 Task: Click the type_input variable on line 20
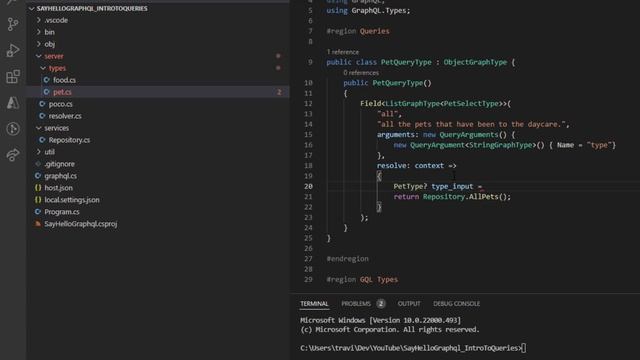[452, 187]
